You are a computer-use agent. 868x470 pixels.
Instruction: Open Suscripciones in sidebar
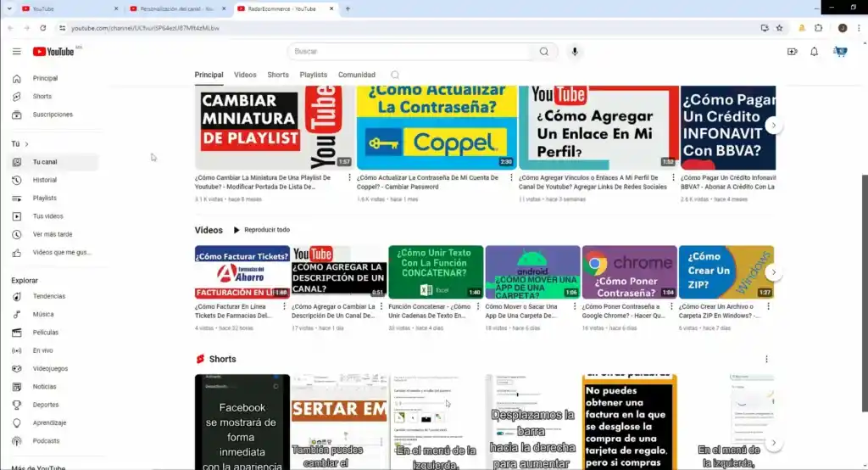point(54,115)
